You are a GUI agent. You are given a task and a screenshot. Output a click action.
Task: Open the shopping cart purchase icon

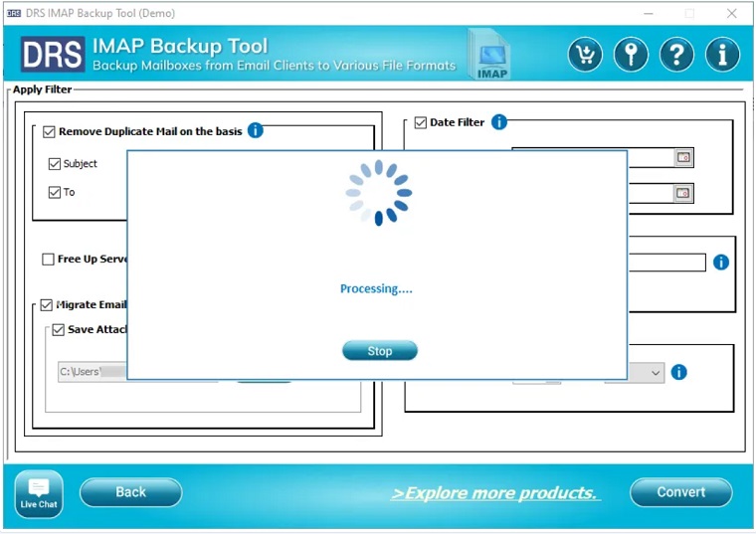pos(585,55)
